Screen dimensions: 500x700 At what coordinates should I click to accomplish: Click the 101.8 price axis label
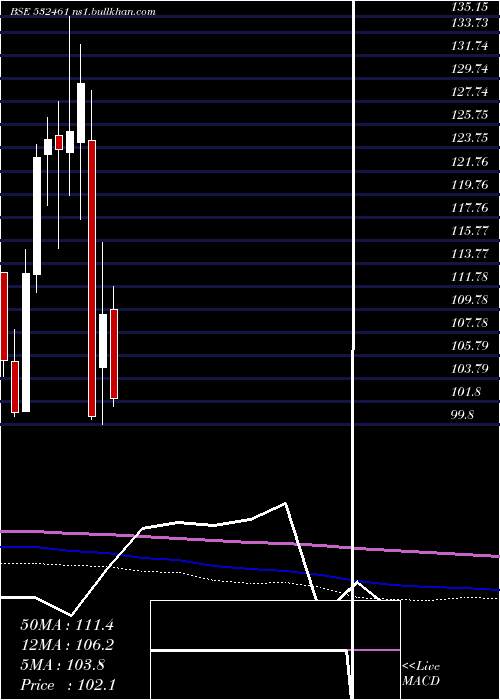pos(466,392)
